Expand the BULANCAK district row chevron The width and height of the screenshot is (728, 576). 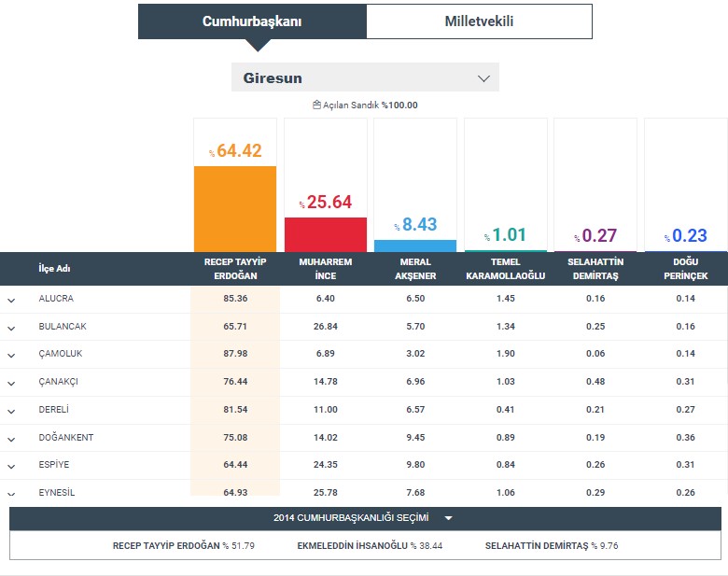tap(12, 328)
